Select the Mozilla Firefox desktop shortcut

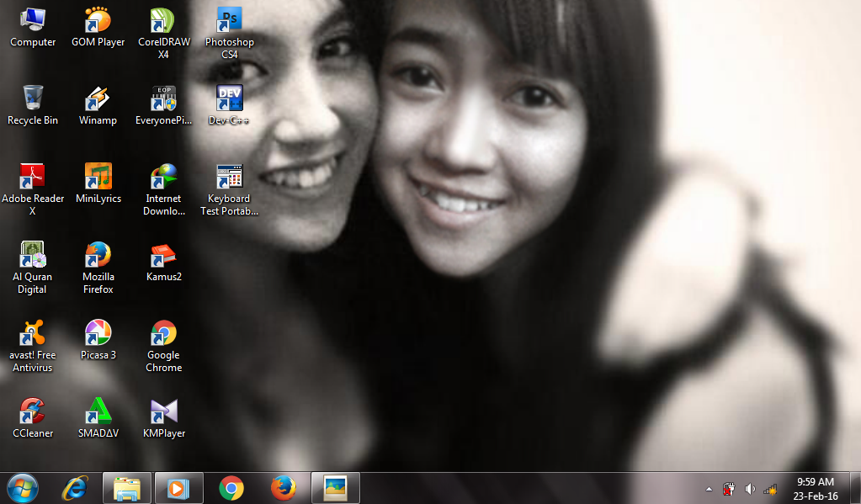coord(98,268)
